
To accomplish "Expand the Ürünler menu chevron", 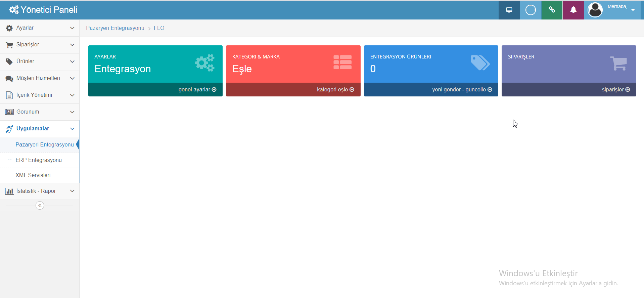I will click(72, 61).
